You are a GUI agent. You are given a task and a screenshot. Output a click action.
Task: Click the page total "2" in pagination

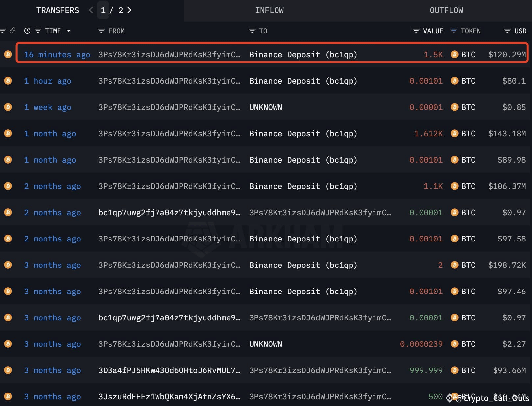121,10
